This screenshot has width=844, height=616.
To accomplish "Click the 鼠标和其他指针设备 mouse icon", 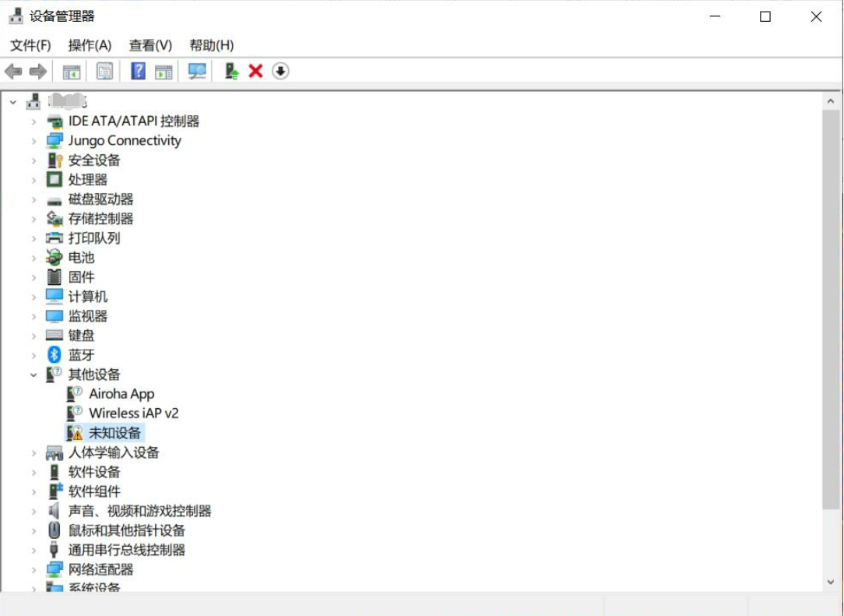I will point(55,530).
